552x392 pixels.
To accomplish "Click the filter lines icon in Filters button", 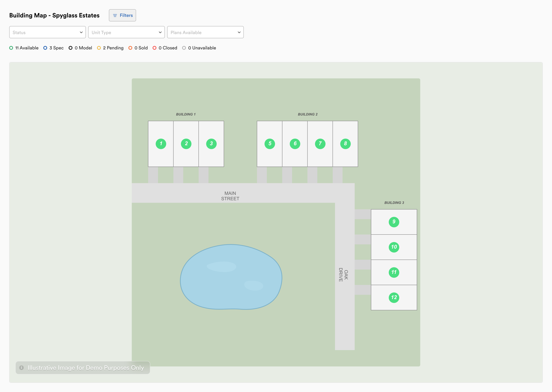I will tap(115, 15).
